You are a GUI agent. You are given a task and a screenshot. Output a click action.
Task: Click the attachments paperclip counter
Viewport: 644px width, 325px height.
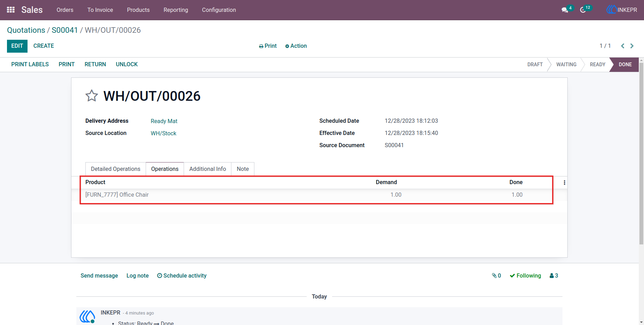click(x=496, y=275)
